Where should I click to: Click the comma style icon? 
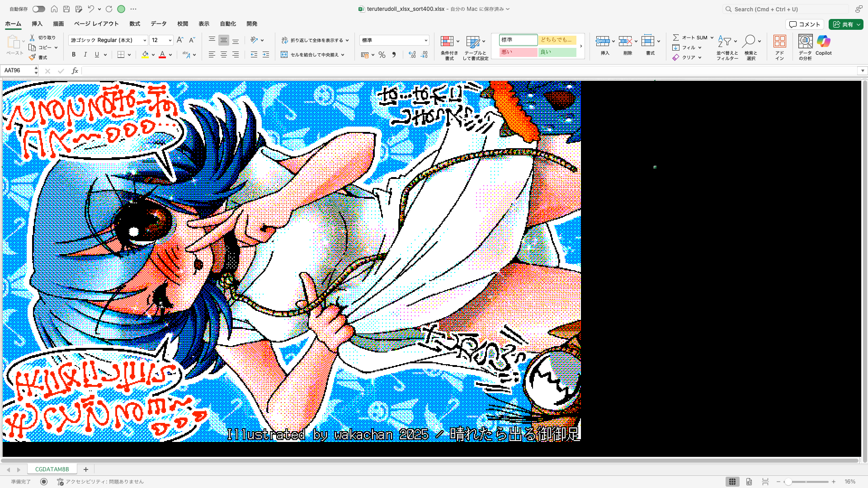[394, 55]
